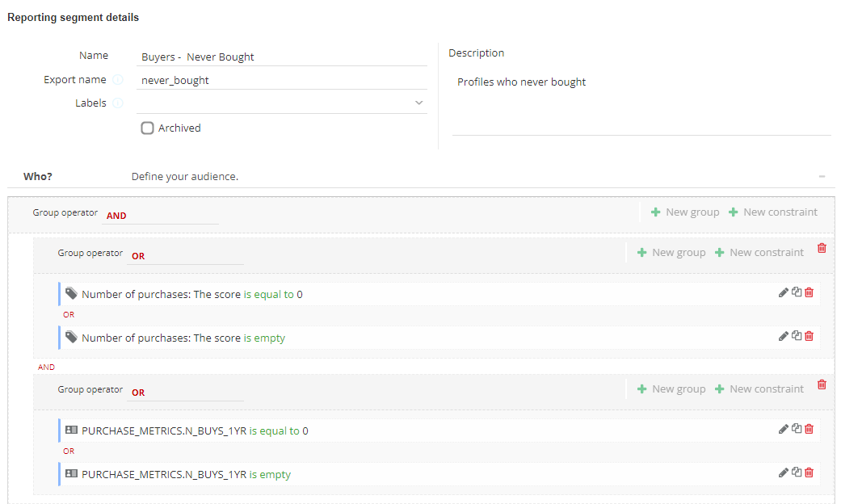Copy the N_BUYS_1YR is empty constraint
This screenshot has width=841, height=504.
[x=797, y=472]
